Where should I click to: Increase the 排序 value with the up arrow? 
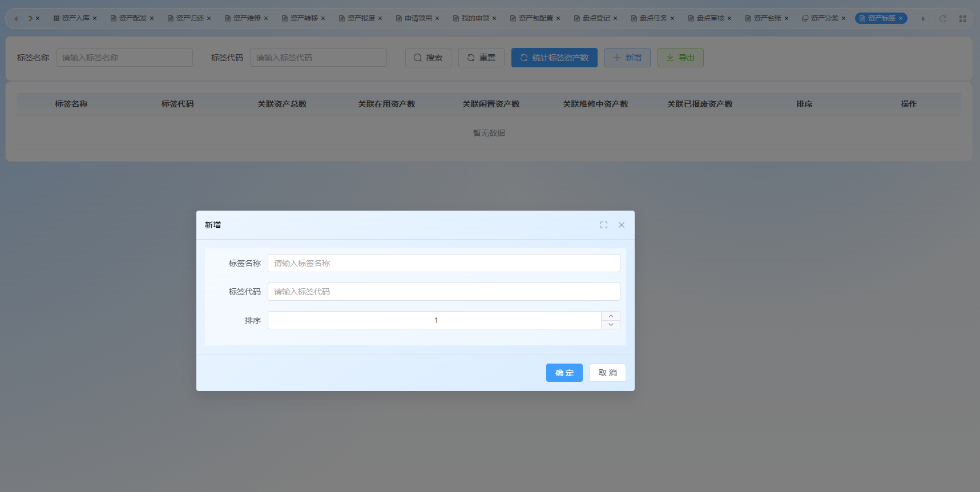coord(611,316)
